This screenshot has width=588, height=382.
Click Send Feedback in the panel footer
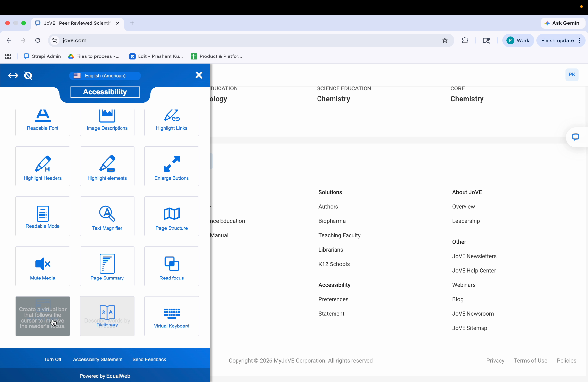click(x=149, y=359)
